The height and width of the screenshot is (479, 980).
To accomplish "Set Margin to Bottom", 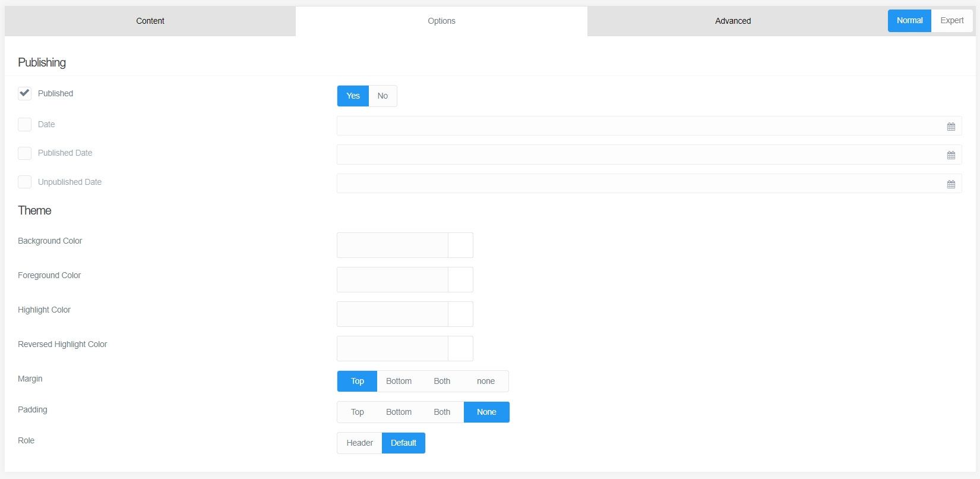I will pos(399,381).
